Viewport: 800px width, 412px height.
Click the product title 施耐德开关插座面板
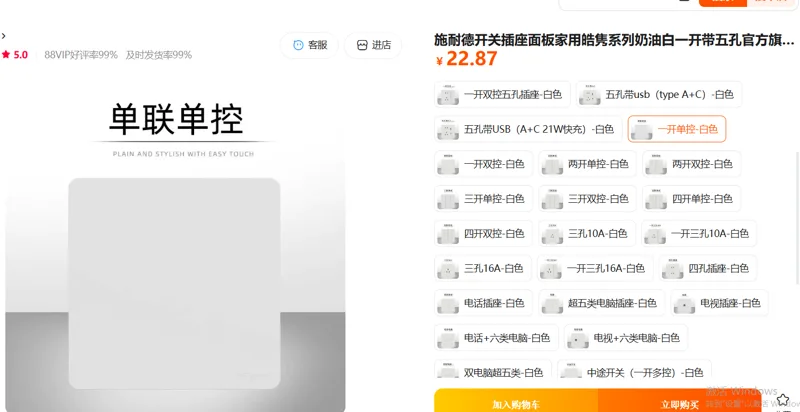(x=614, y=40)
